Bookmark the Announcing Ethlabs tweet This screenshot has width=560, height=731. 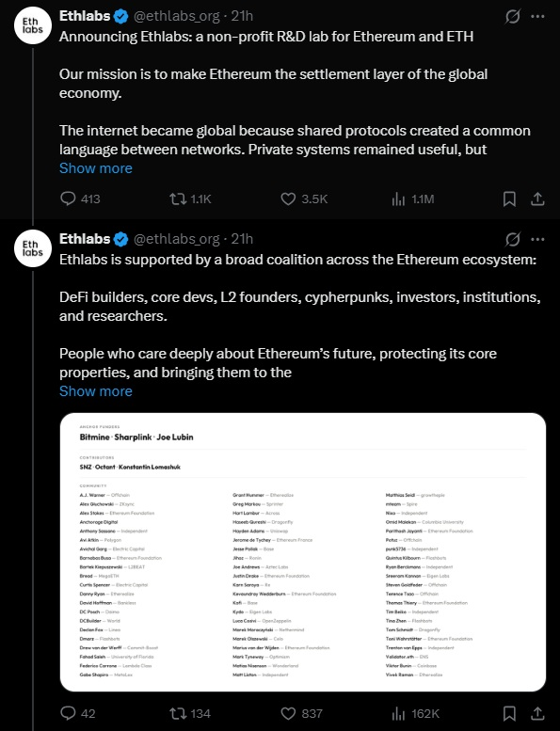coord(509,199)
